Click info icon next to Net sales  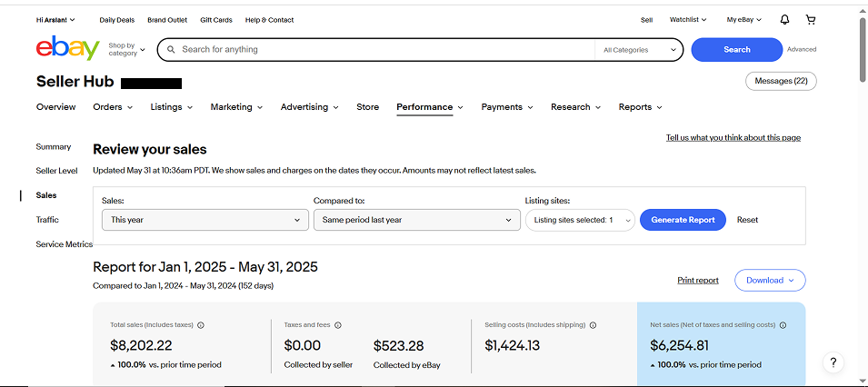[783, 325]
